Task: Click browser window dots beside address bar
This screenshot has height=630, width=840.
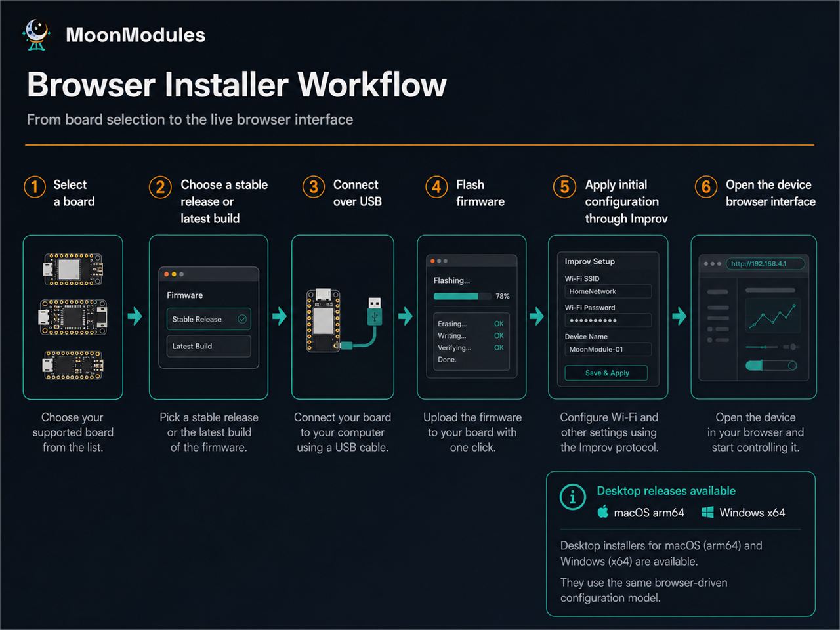Action: [x=712, y=263]
